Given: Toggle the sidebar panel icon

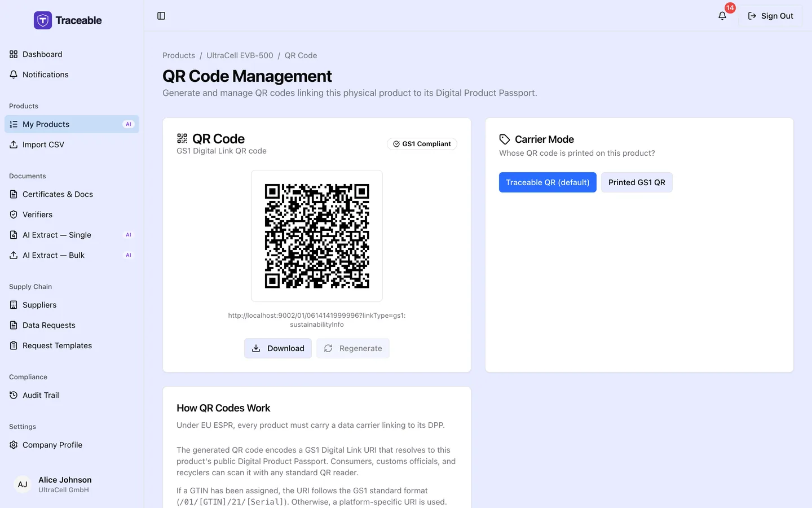Looking at the screenshot, I should click(161, 16).
